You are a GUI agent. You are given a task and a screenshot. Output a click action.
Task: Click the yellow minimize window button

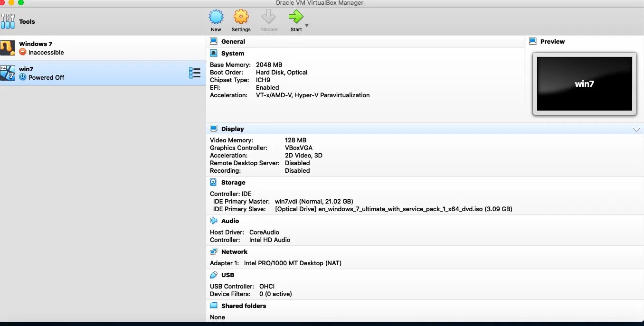point(11,2)
